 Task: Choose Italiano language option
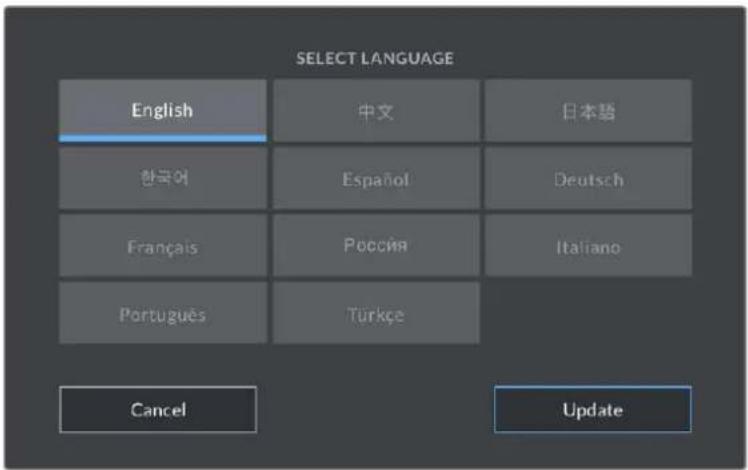[589, 246]
